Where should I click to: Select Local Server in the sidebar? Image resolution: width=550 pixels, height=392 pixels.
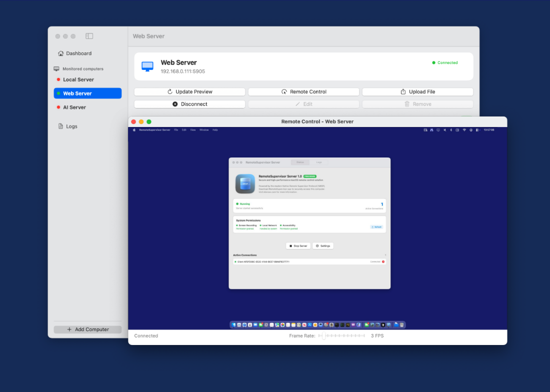(x=87, y=79)
